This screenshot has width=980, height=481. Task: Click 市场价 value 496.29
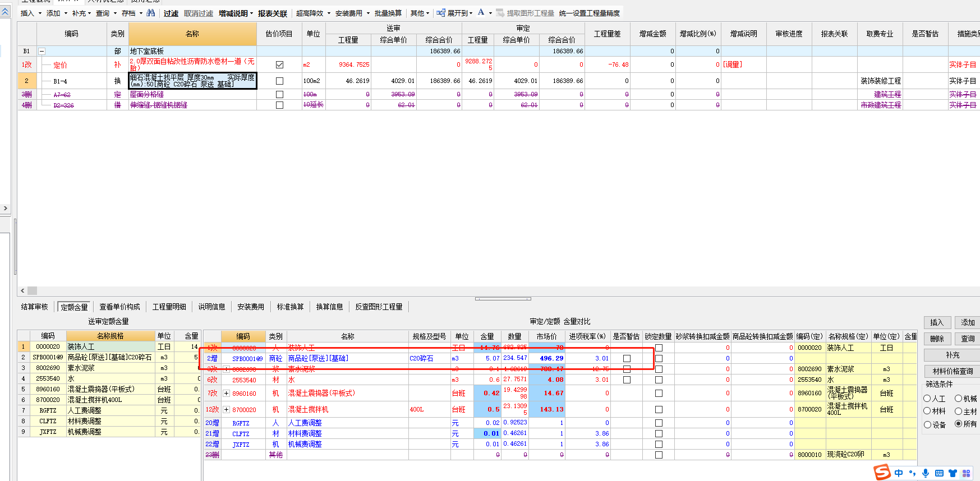point(547,358)
